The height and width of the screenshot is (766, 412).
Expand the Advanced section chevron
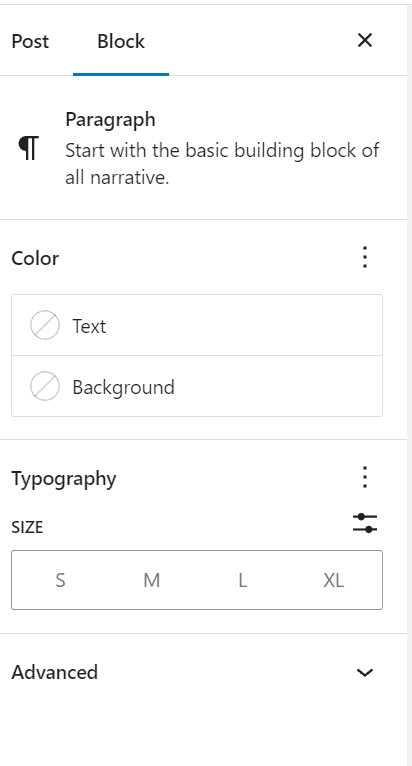[365, 673]
